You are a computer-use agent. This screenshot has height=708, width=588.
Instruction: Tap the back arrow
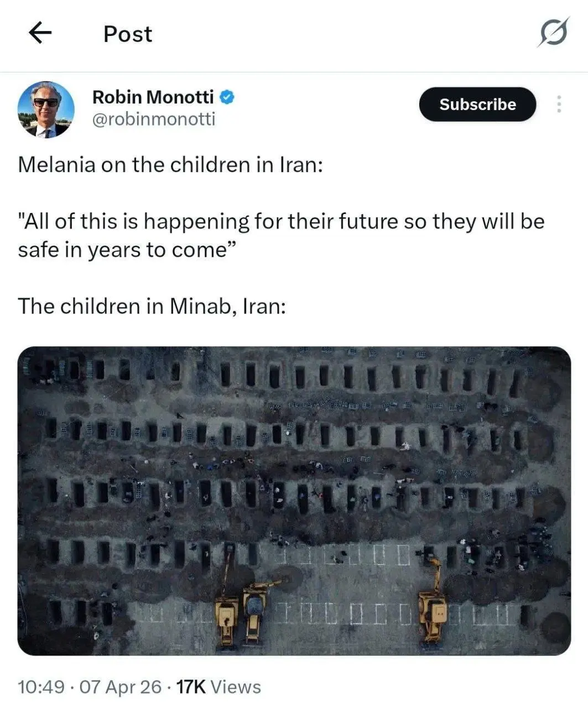(x=40, y=34)
